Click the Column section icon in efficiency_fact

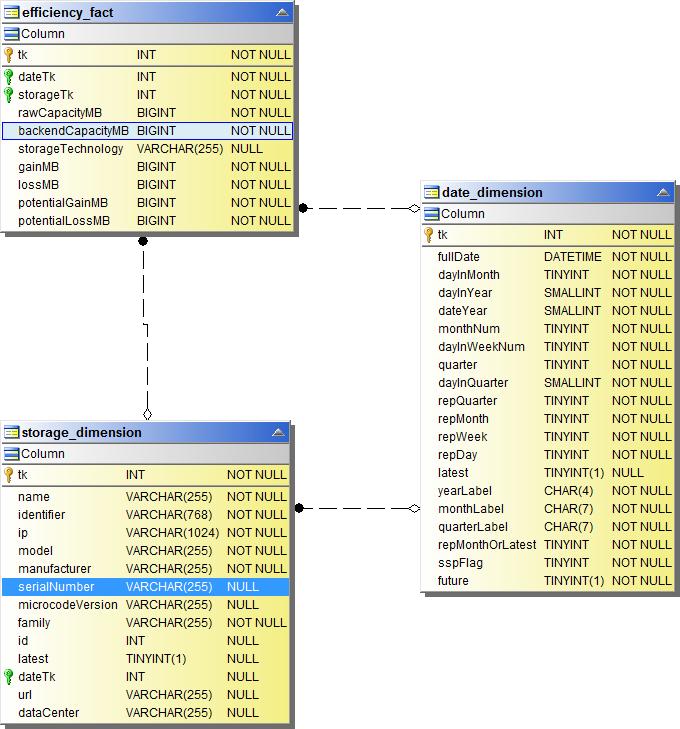click(x=11, y=34)
